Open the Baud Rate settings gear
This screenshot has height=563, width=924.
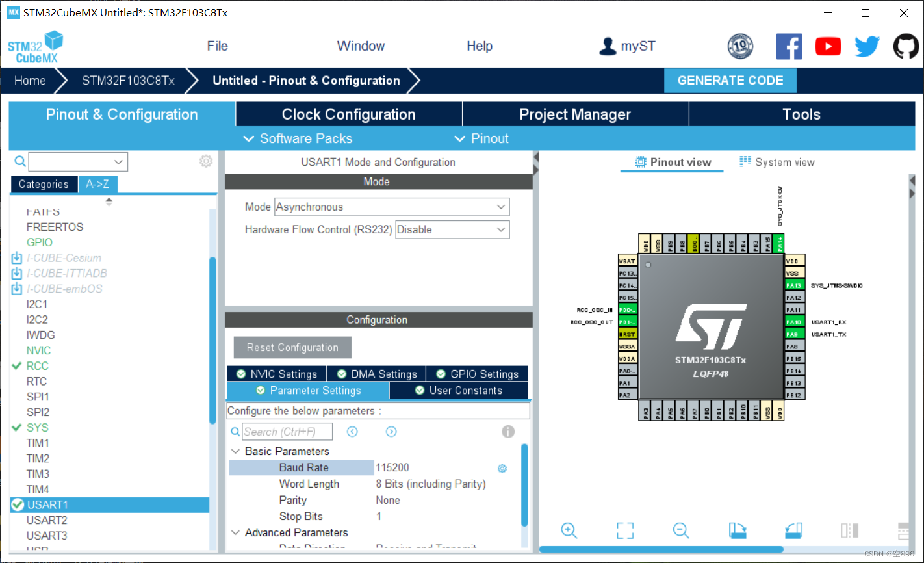coord(502,468)
